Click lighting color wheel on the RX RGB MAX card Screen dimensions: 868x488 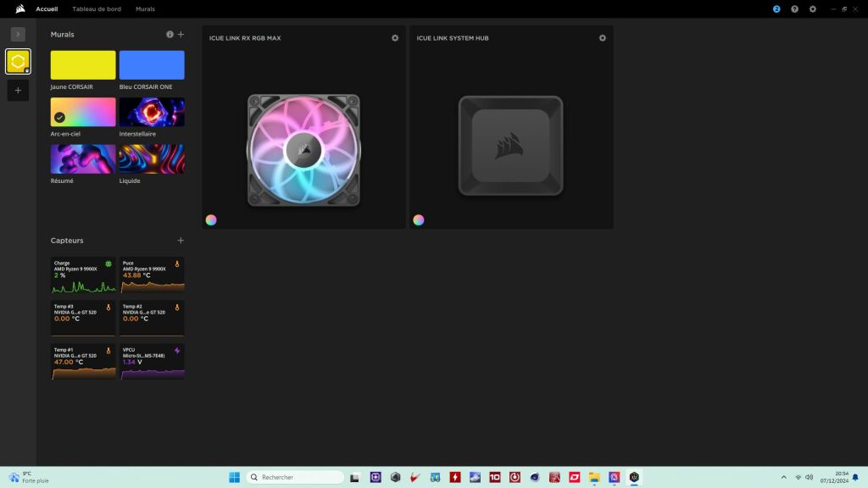pos(211,220)
